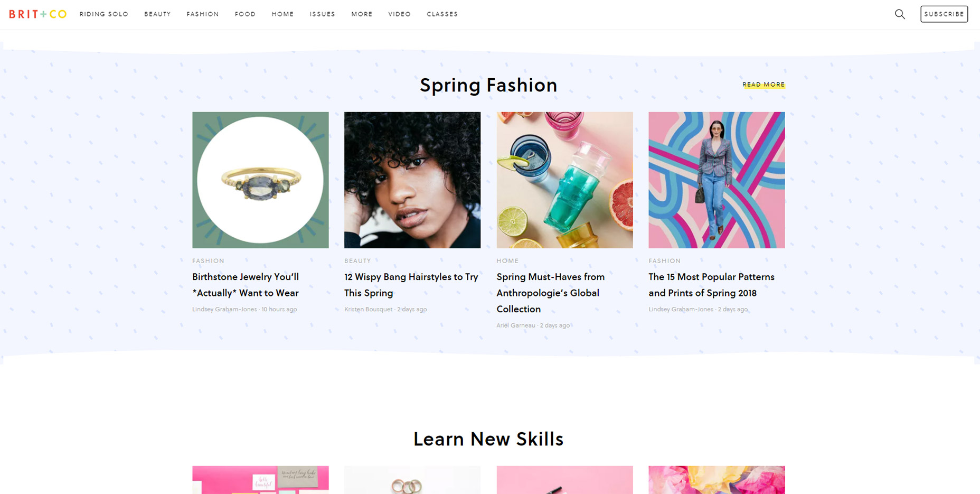Select the colorful glassware thumbnail
Screen dimensions: 980x494
(564, 180)
